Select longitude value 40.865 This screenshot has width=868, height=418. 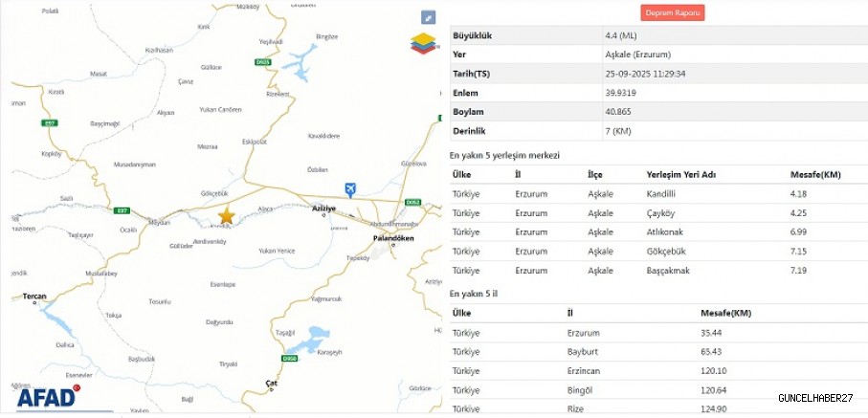[618, 112]
